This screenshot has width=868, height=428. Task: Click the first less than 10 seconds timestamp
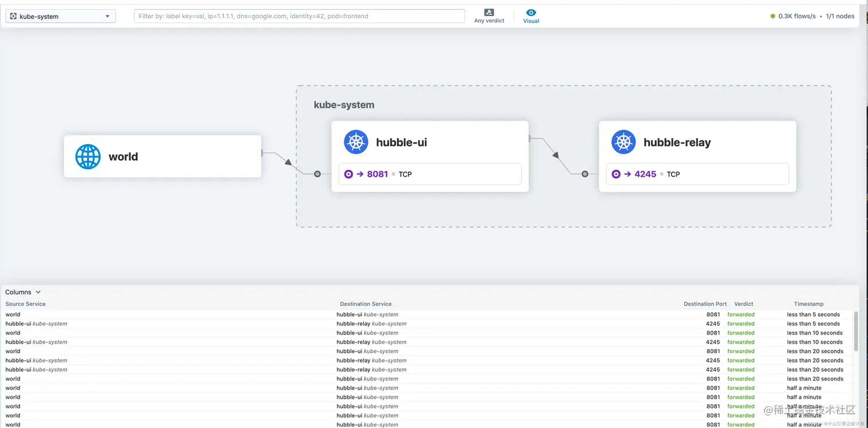tap(815, 333)
